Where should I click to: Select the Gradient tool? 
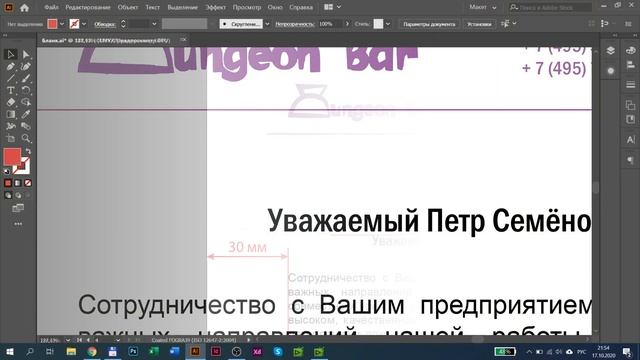11,115
